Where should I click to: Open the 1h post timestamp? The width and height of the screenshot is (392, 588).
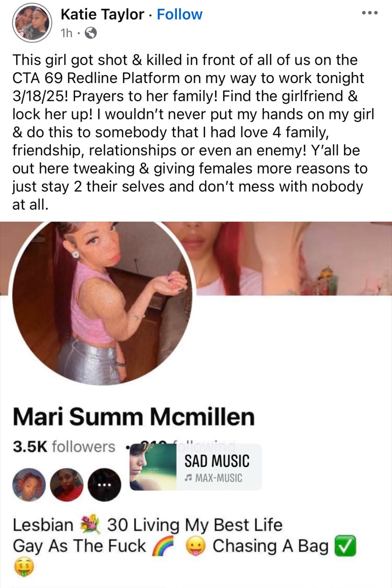coord(66,34)
